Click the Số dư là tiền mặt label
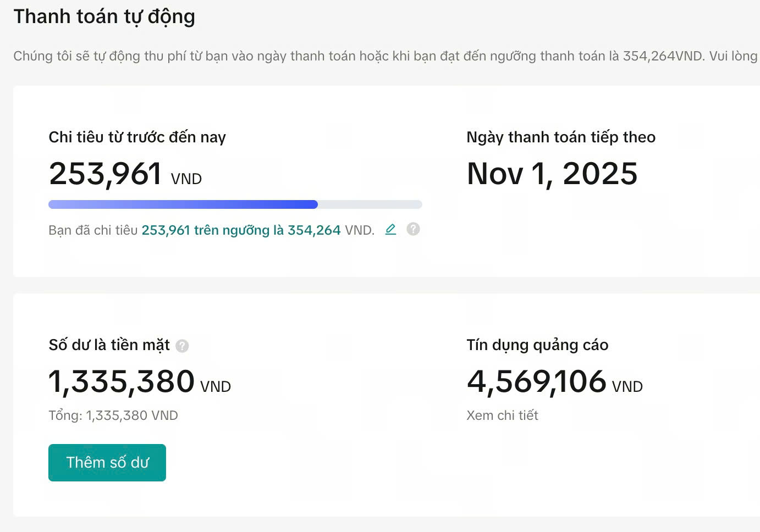This screenshot has height=532, width=760. click(x=109, y=345)
